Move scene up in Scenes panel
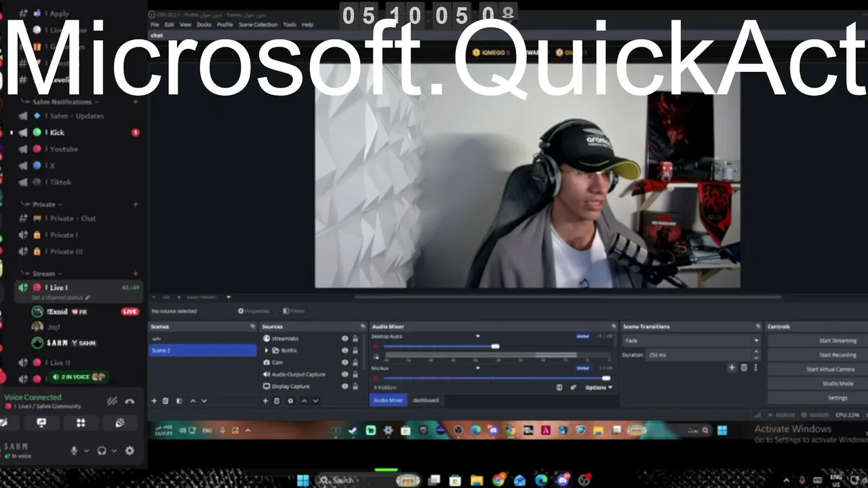Viewport: 868px width, 488px height. pyautogui.click(x=193, y=401)
